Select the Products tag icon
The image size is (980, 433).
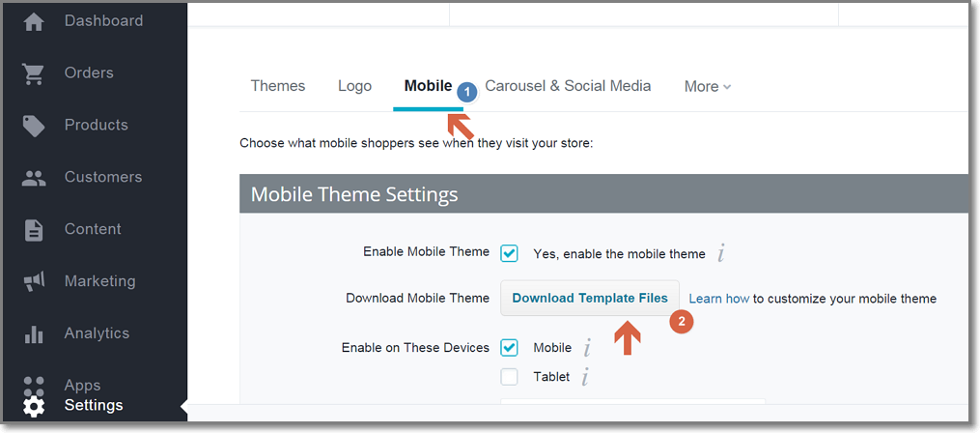pos(34,126)
